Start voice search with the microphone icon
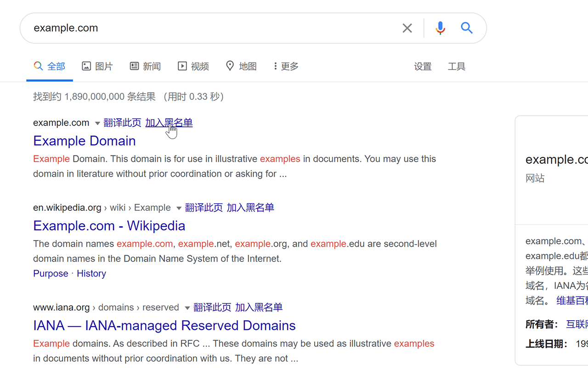The image size is (588, 368). (440, 28)
